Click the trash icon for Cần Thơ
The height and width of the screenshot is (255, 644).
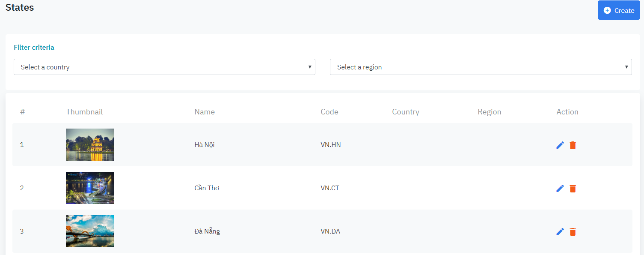click(x=573, y=189)
